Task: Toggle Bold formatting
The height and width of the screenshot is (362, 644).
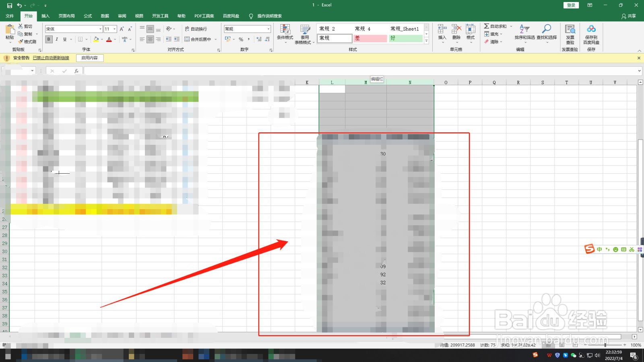Action: pyautogui.click(x=49, y=39)
